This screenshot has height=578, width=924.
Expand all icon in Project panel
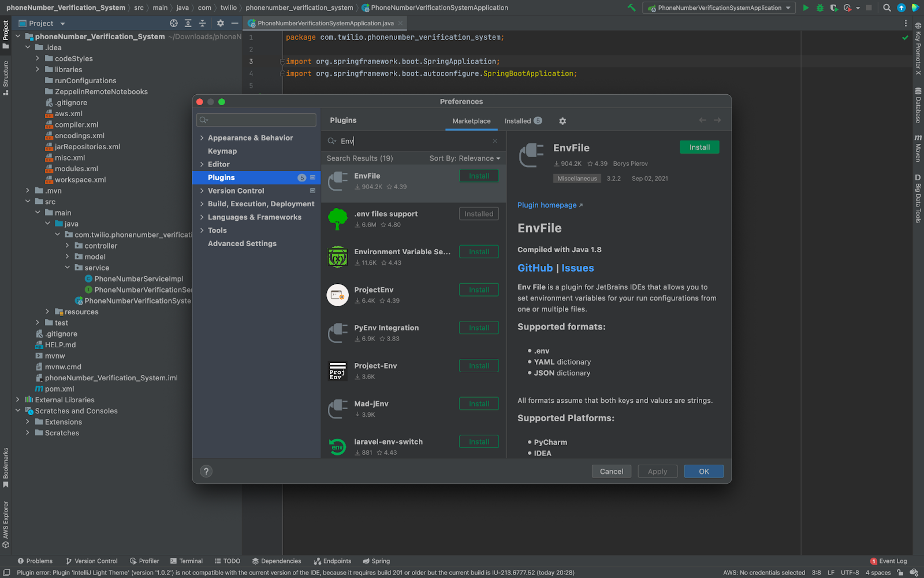[188, 23]
